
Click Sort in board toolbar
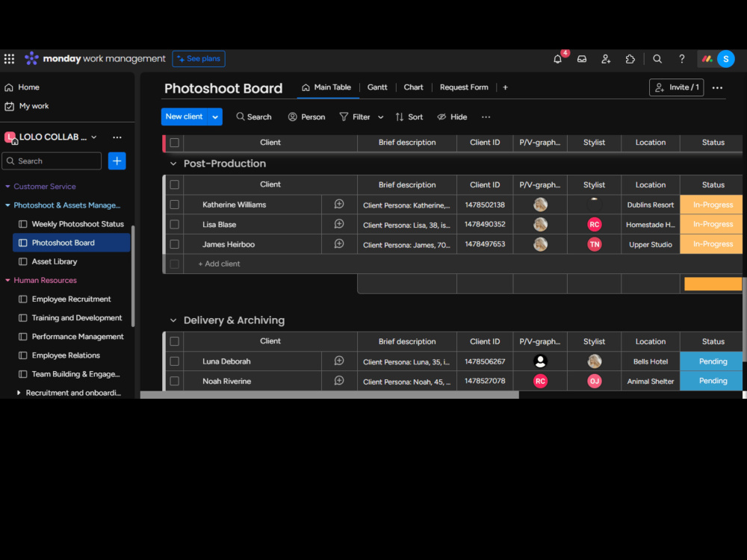(x=409, y=117)
